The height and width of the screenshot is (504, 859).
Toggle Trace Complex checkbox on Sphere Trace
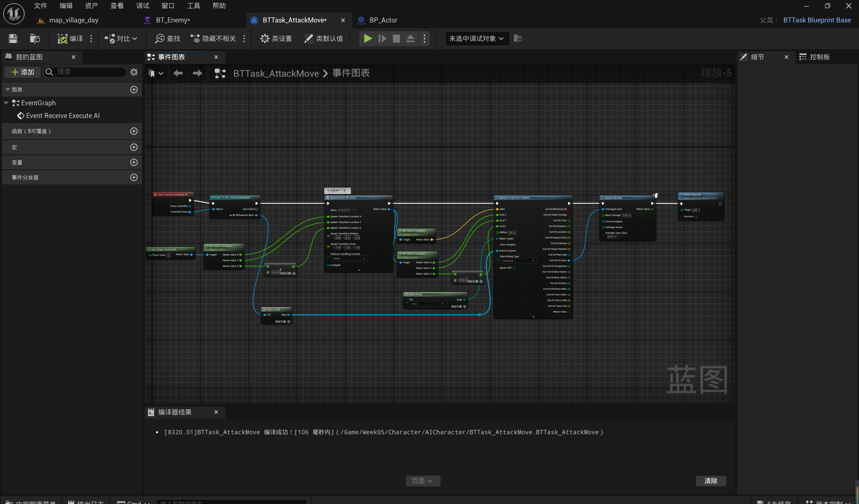click(519, 245)
